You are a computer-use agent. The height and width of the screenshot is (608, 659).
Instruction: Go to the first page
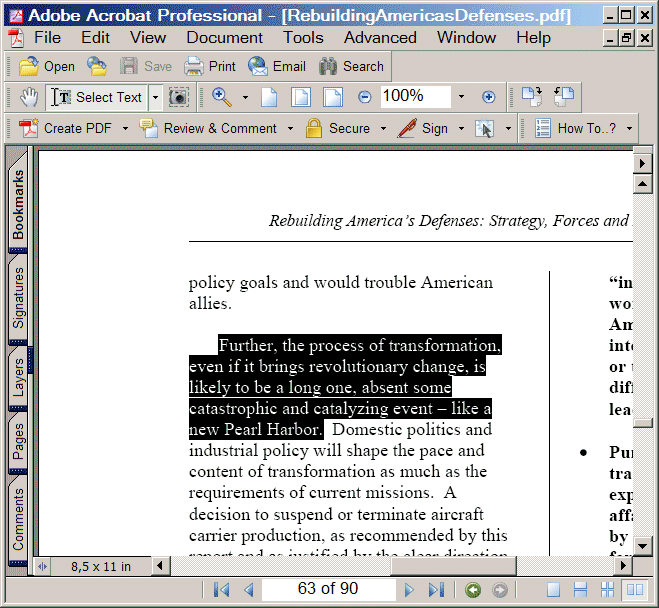tap(222, 590)
